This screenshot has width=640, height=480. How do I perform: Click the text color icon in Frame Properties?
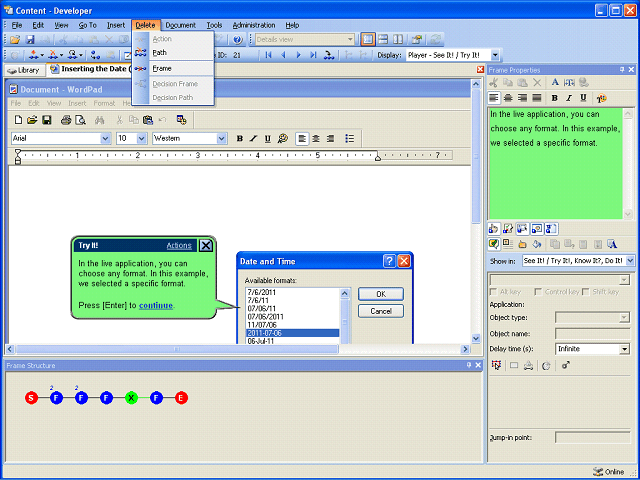pos(601,98)
